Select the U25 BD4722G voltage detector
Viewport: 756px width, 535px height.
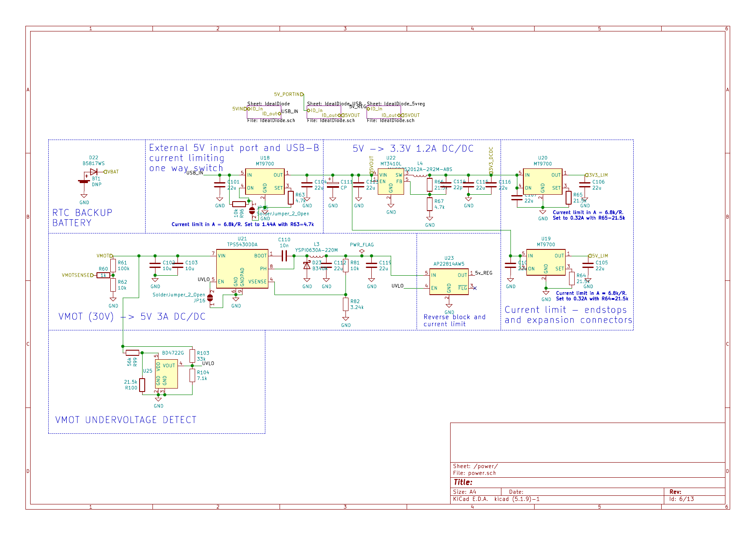click(166, 373)
